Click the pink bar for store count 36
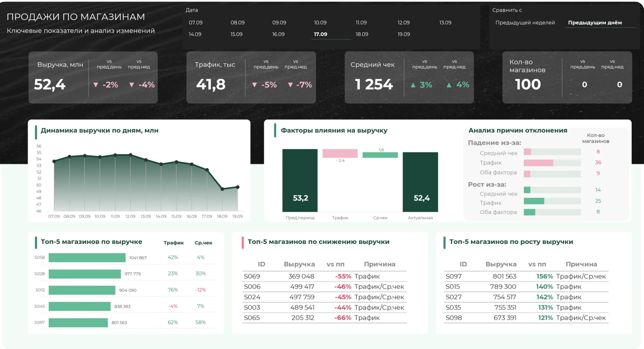 [539, 163]
